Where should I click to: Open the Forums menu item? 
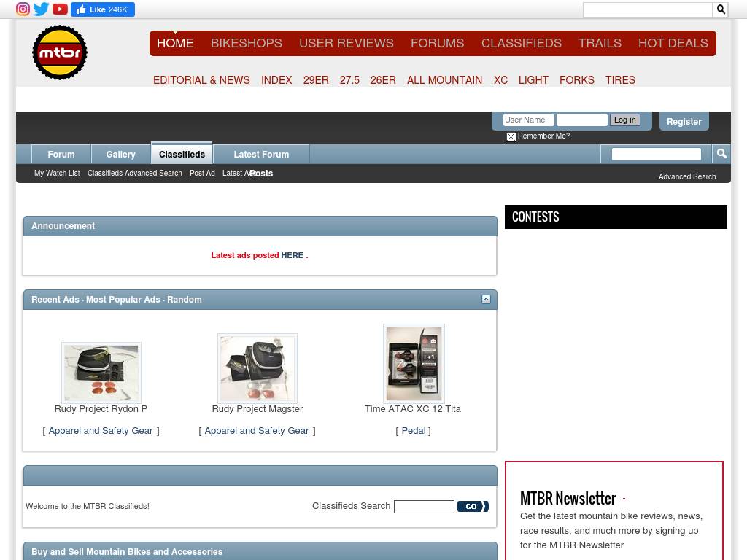(437, 43)
